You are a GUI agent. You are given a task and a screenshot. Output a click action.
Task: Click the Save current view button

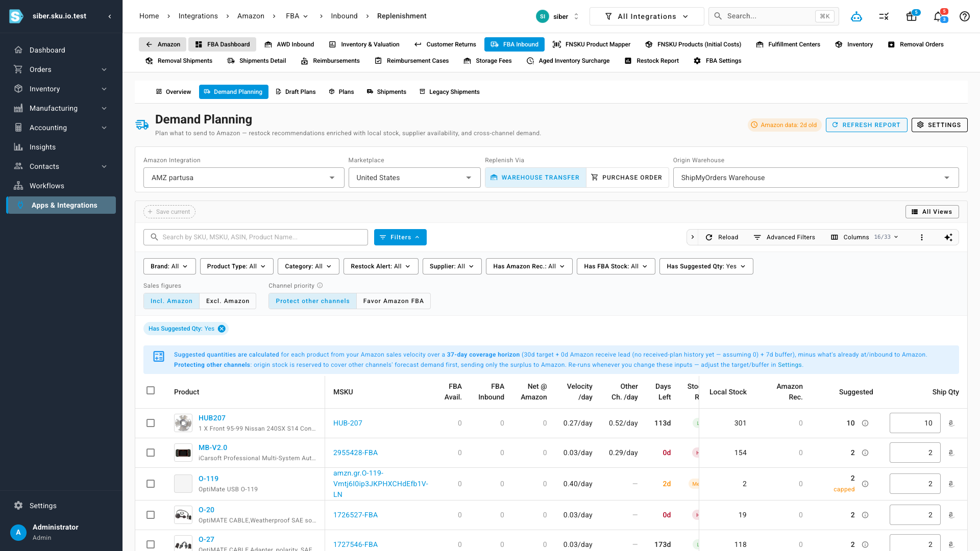coord(169,212)
